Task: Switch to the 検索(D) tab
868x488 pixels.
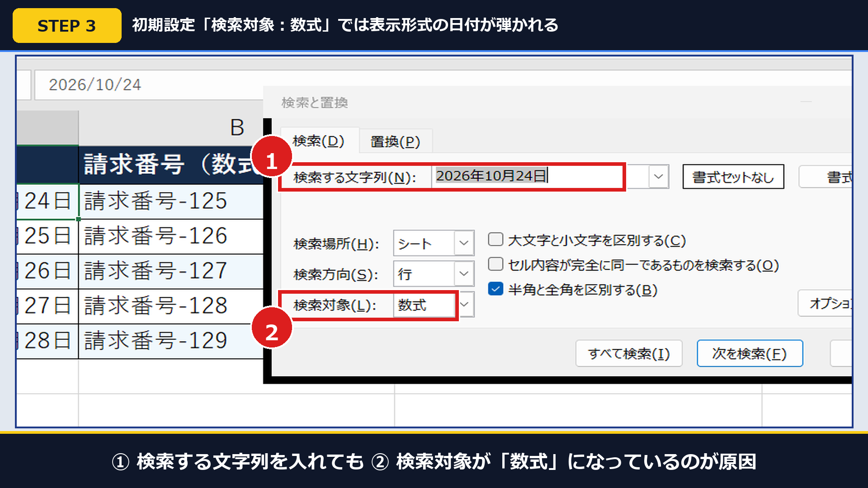Action: click(x=319, y=141)
